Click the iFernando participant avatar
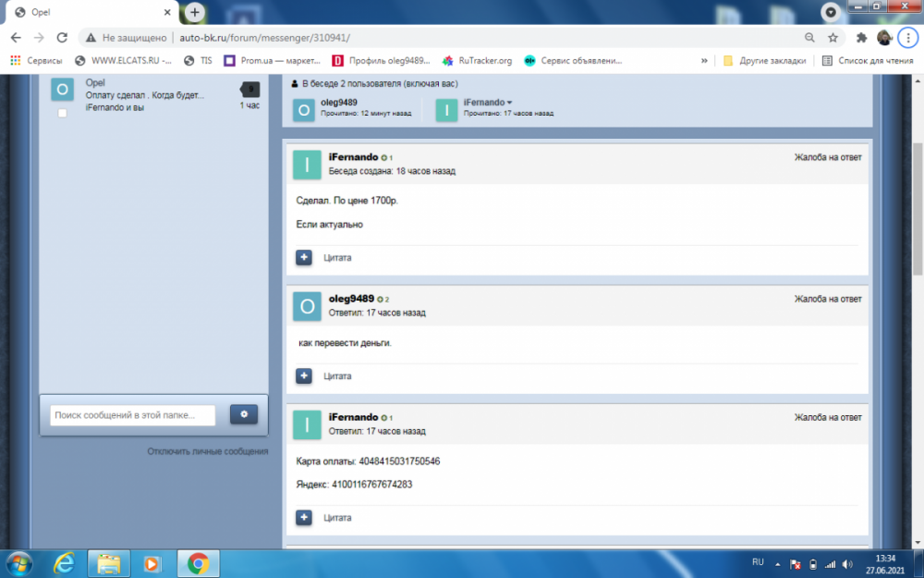 [x=446, y=110]
